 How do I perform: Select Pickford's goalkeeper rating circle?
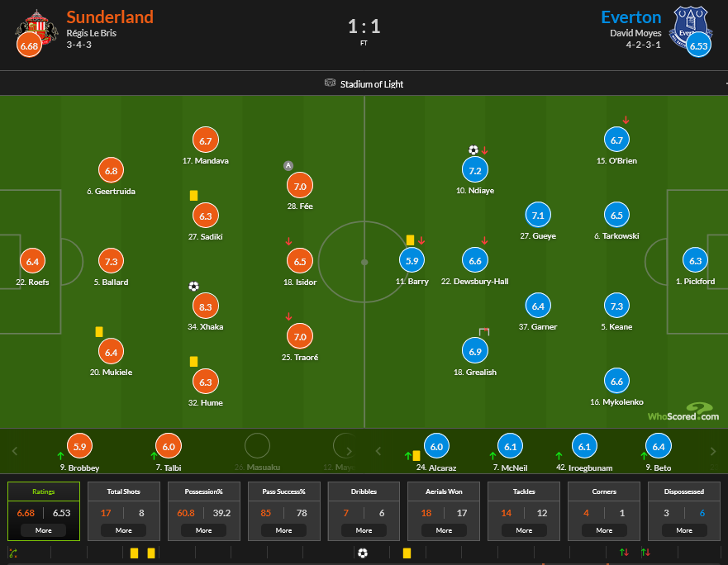[695, 261]
